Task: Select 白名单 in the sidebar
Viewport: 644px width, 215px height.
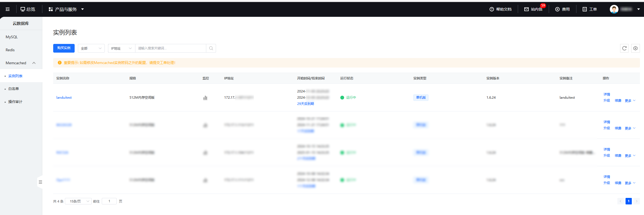Action: click(14, 89)
